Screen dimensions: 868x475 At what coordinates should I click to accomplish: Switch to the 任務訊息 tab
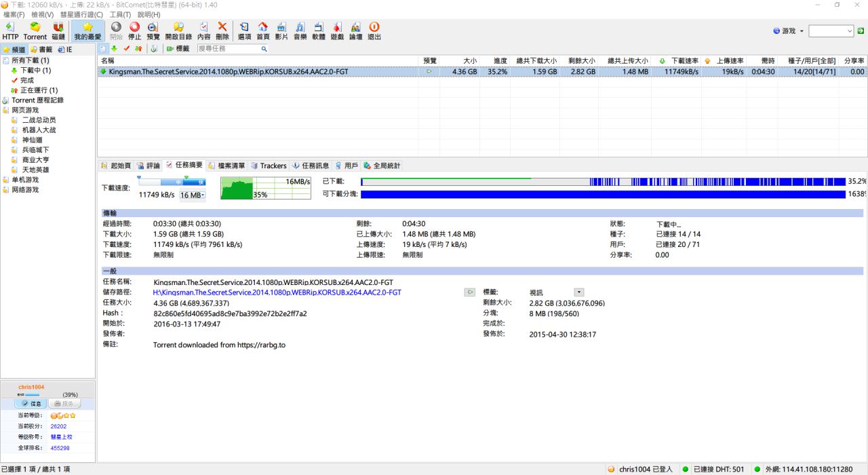[x=311, y=166]
